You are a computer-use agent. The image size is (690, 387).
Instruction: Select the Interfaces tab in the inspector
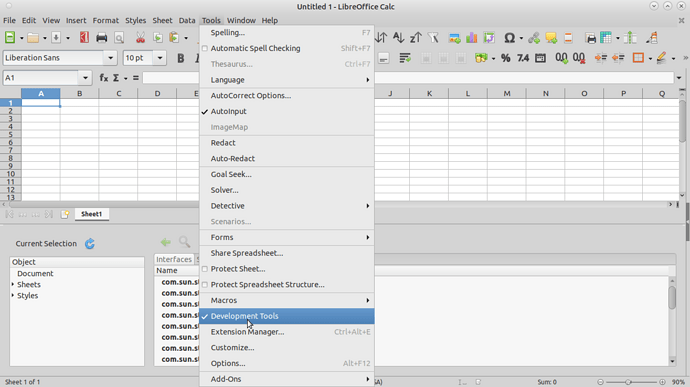pyautogui.click(x=174, y=259)
